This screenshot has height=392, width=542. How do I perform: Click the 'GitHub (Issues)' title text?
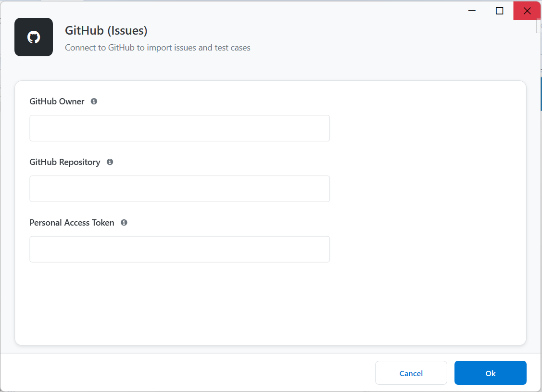(106, 31)
